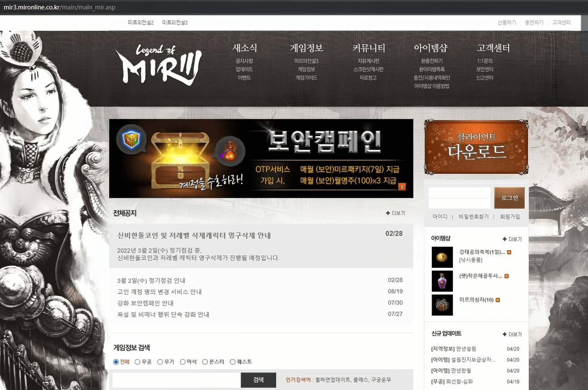This screenshot has width=588, height=390.
Task: Click the 클라이언트 다운로드 download banner
Action: pos(476,147)
